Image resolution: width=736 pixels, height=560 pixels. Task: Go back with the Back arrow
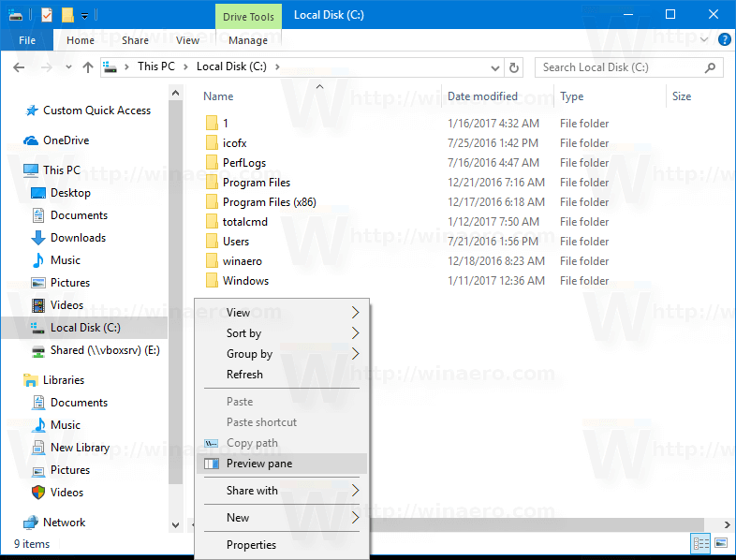tap(19, 67)
